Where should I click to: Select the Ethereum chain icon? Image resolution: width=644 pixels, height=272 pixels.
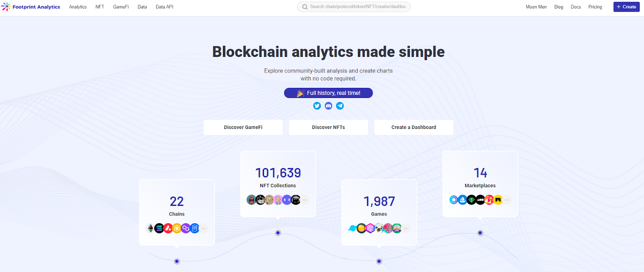(150, 228)
